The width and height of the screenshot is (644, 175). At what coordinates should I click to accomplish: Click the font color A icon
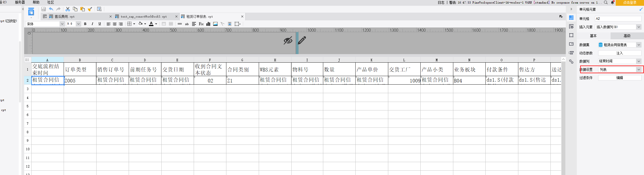pyautogui.click(x=151, y=24)
